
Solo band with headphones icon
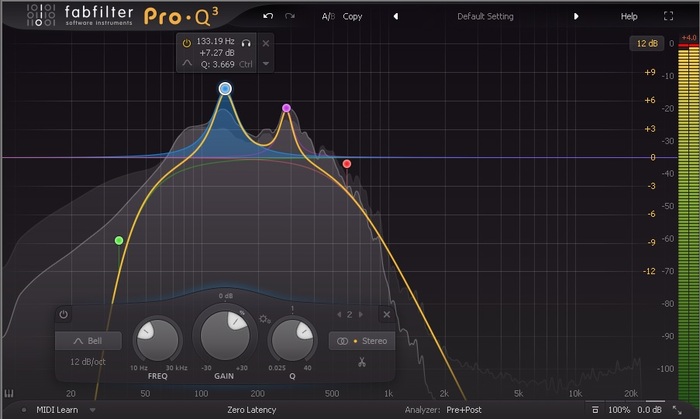click(246, 43)
